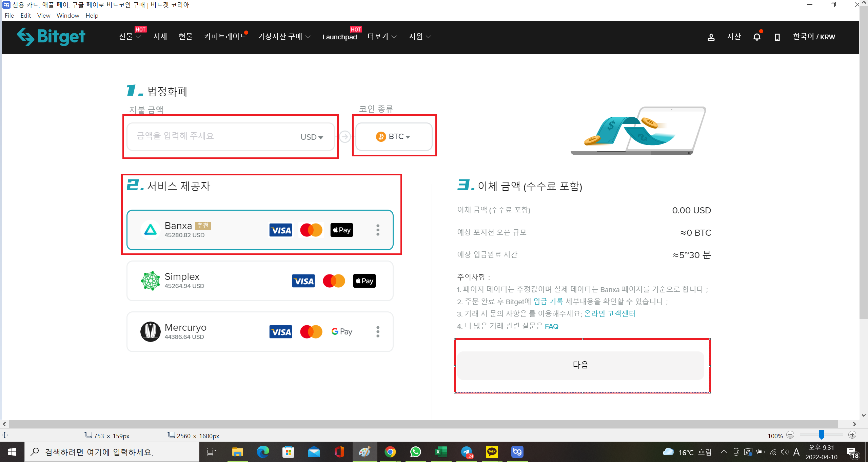Click the Mastercard logo in Mercuryo row
Image resolution: width=868 pixels, height=462 pixels.
click(311, 332)
